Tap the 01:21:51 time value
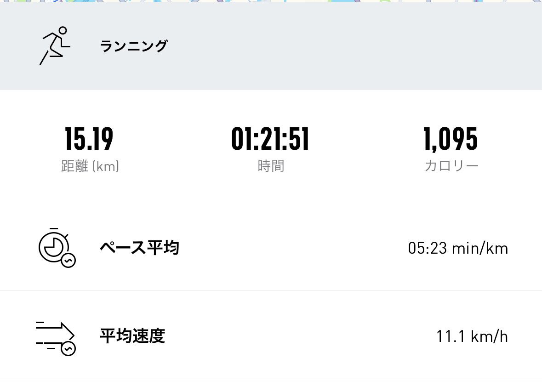Image resolution: width=542 pixels, height=392 pixels. click(270, 139)
